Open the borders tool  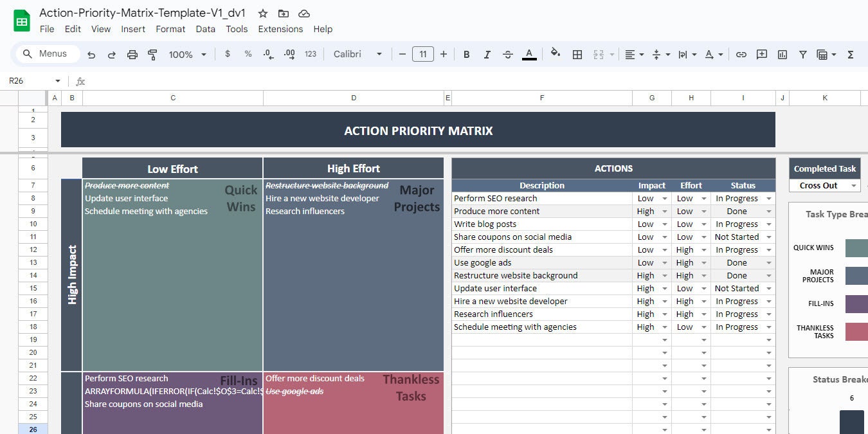point(577,54)
